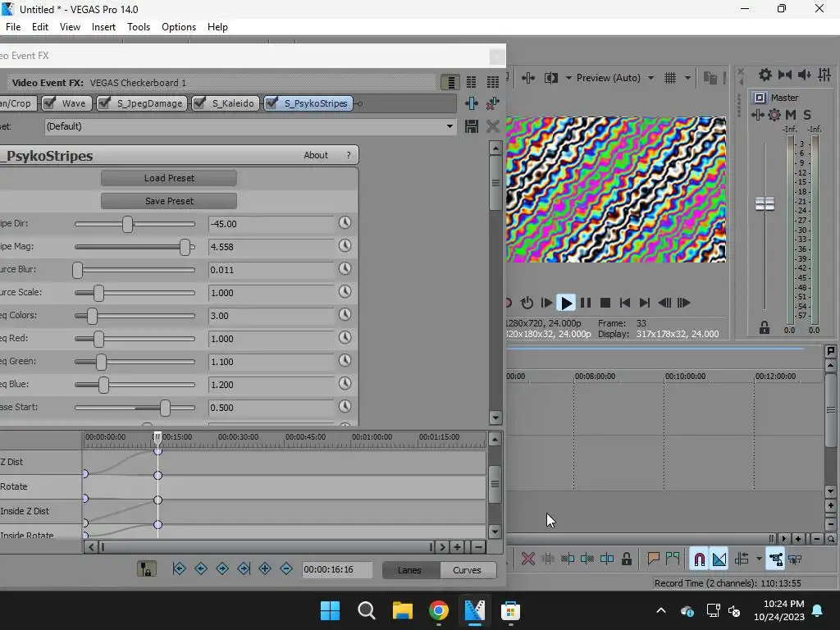Mute the Master bus with M
The image size is (840, 630).
click(790, 115)
